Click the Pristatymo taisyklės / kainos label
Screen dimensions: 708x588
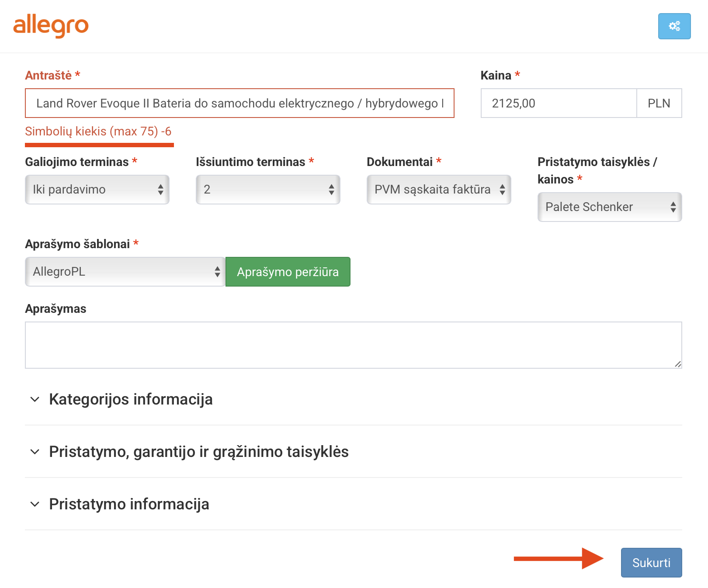597,170
